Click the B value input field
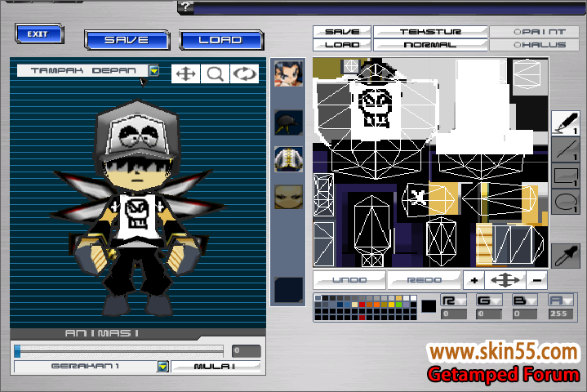The image size is (587, 392). [x=524, y=314]
